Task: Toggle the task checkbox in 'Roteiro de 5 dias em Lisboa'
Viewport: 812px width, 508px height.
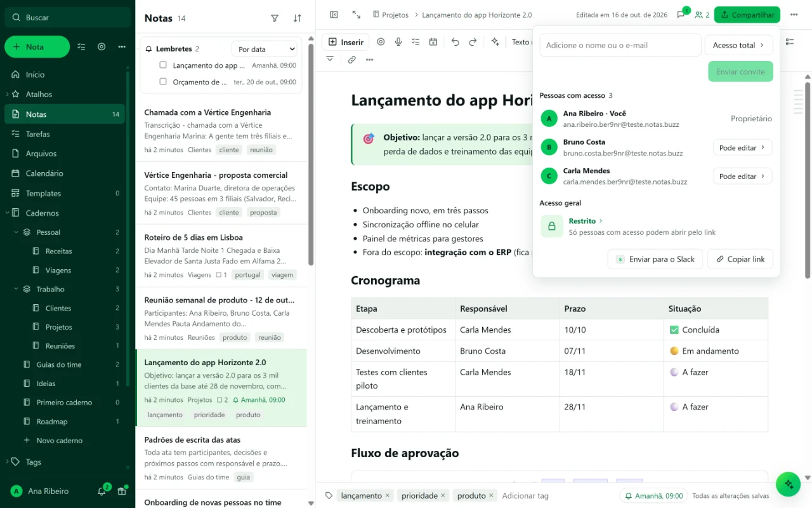Action: tap(219, 275)
